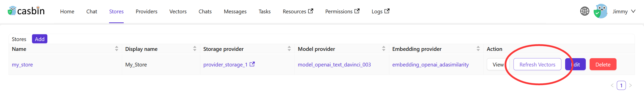644x106 pixels.
Task: Add a new store
Action: click(x=40, y=39)
